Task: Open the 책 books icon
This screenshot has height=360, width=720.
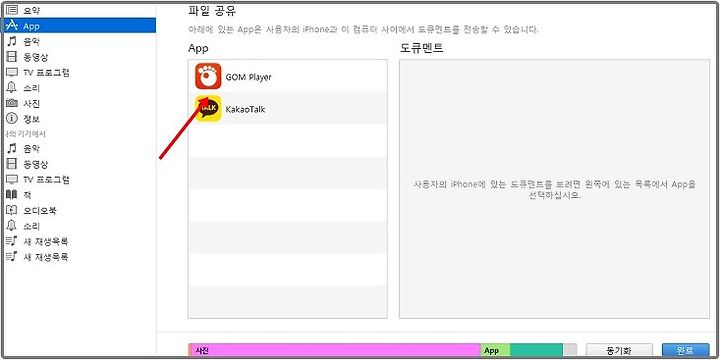Action: [11, 195]
